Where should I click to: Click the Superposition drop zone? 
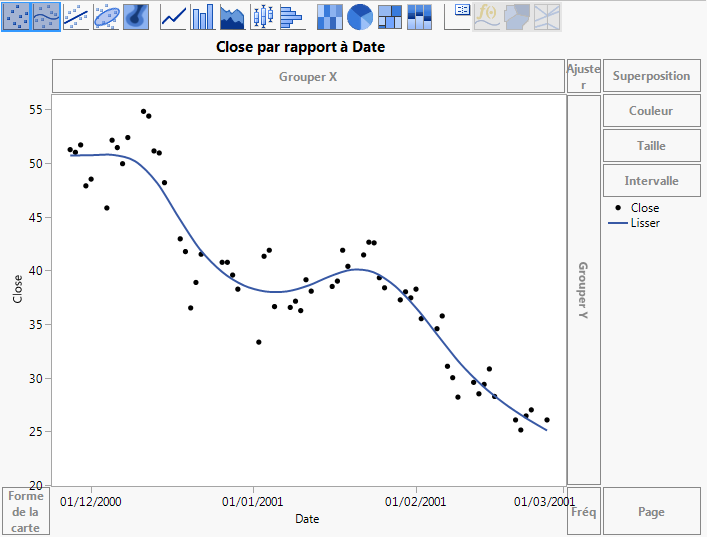[x=652, y=76]
